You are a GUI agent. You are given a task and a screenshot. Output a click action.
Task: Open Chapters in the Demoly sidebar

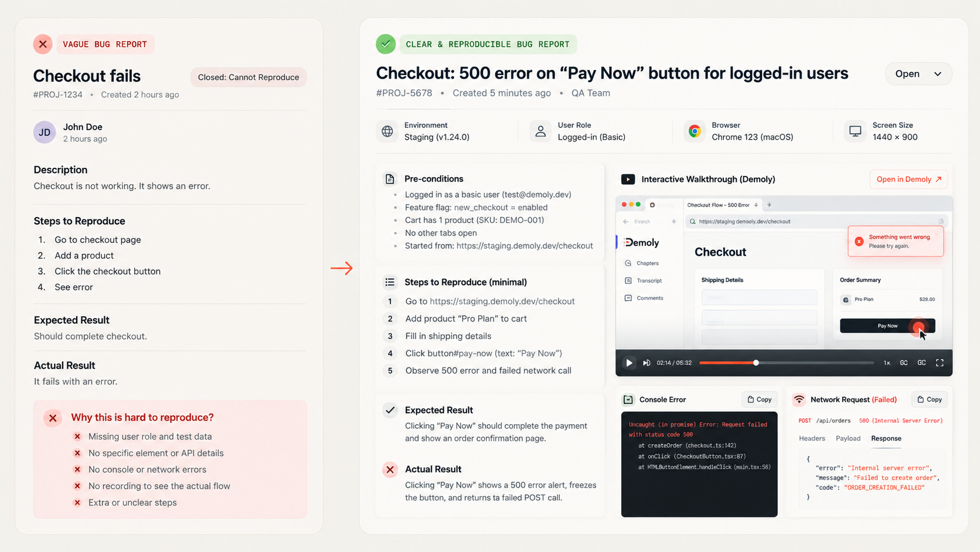point(642,263)
